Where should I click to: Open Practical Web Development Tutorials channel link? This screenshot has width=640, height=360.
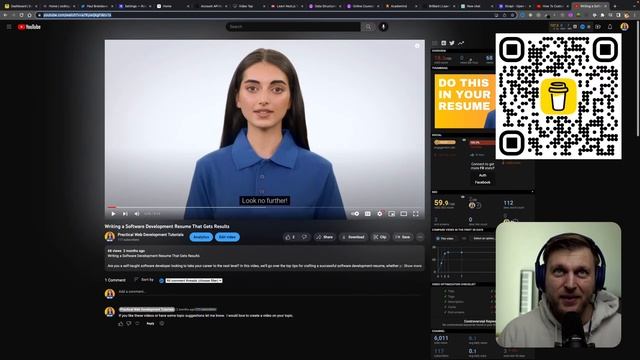click(x=151, y=235)
